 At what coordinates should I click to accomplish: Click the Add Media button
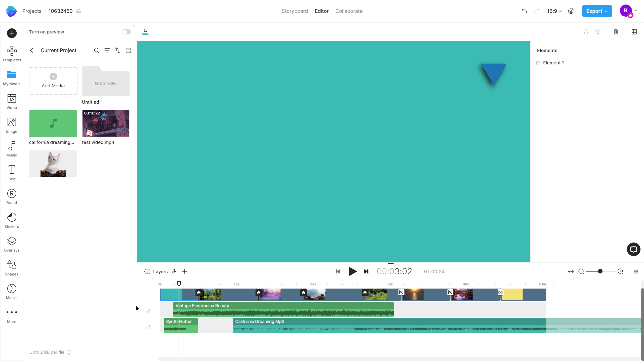(x=53, y=81)
